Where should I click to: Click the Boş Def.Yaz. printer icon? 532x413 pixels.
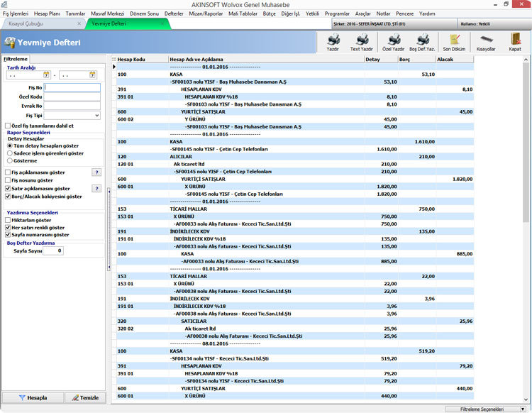(x=423, y=40)
